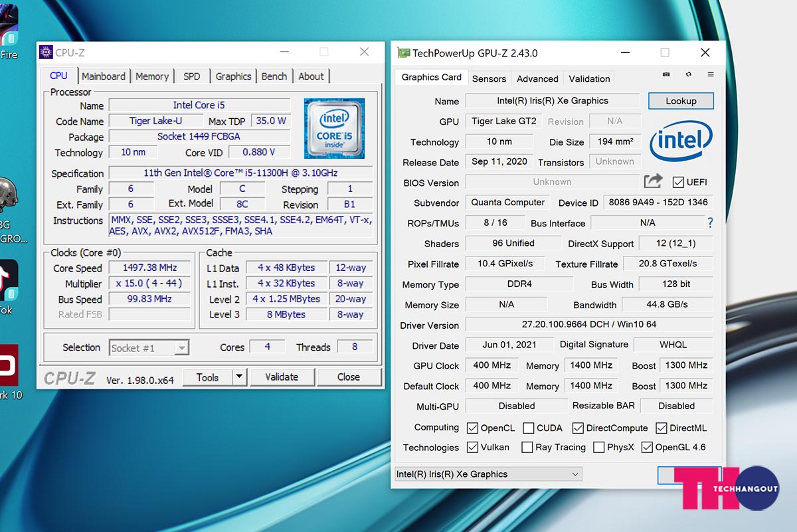Enable the Ray Tracing checkbox

click(x=527, y=447)
